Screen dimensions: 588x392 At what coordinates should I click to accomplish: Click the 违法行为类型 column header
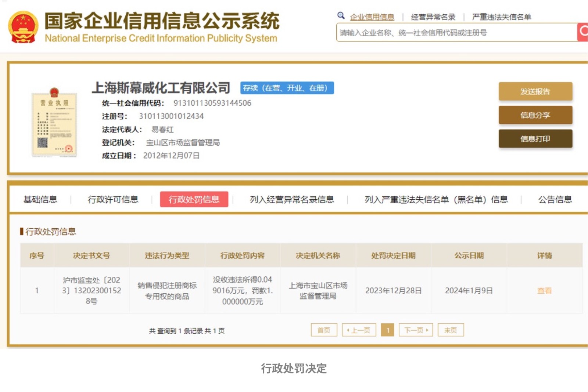167,255
